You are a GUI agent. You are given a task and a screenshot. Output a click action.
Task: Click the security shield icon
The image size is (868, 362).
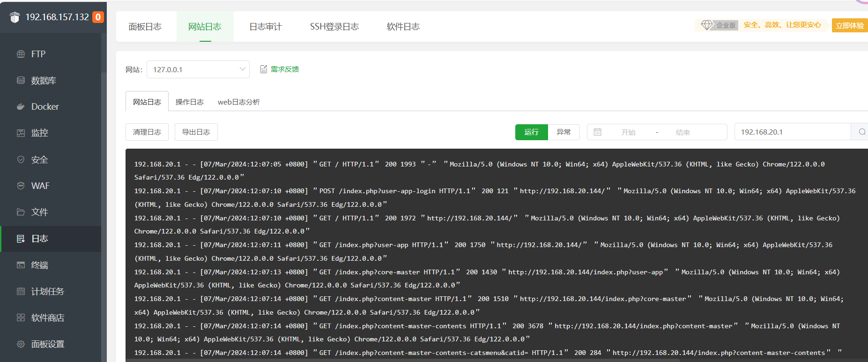21,159
